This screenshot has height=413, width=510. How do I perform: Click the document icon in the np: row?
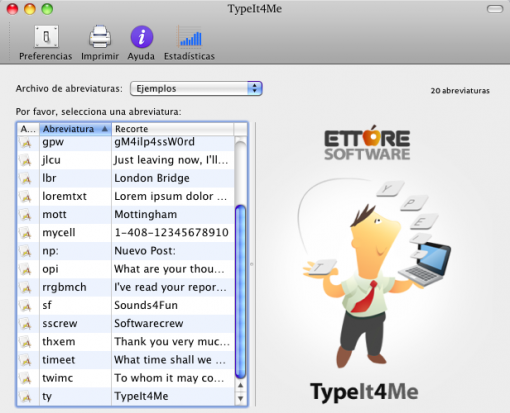point(26,251)
